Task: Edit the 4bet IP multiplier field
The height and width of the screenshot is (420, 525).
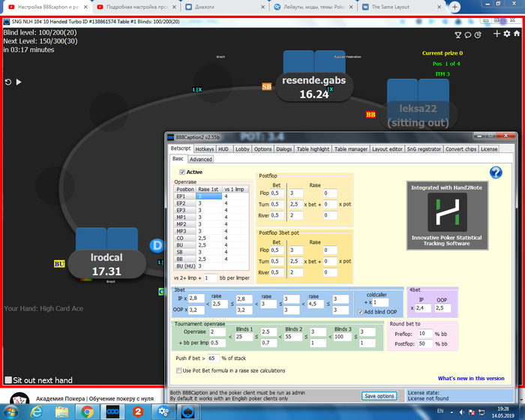Action: click(x=423, y=307)
